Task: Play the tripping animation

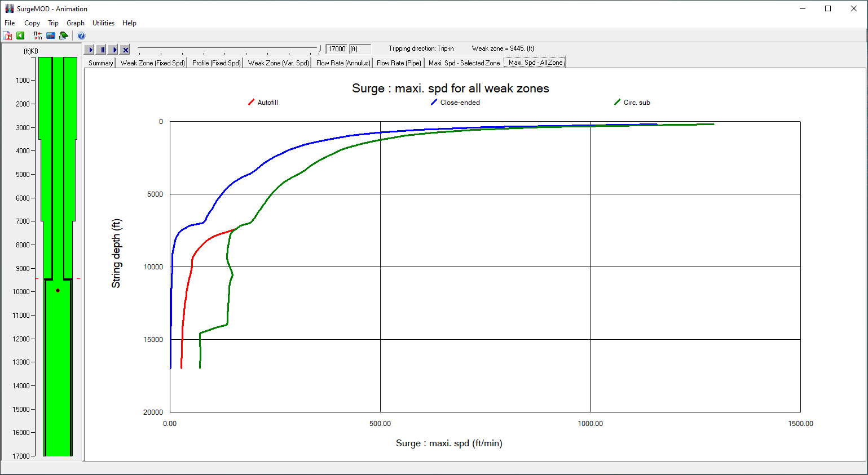Action: point(90,50)
